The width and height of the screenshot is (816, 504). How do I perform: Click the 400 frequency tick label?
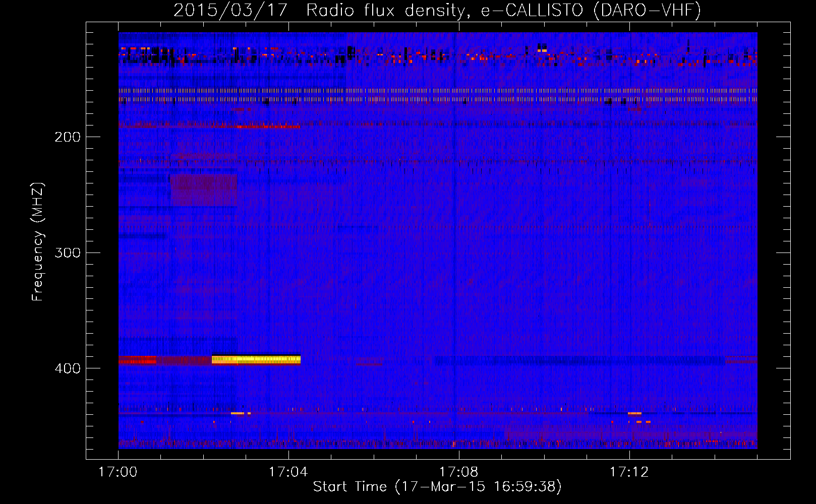point(68,368)
